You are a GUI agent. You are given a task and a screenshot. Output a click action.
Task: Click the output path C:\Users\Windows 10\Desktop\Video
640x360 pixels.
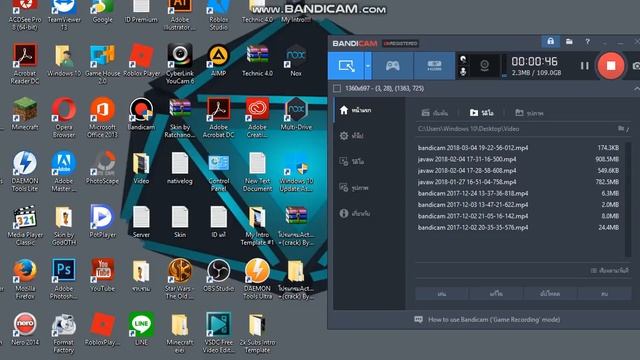pos(469,129)
